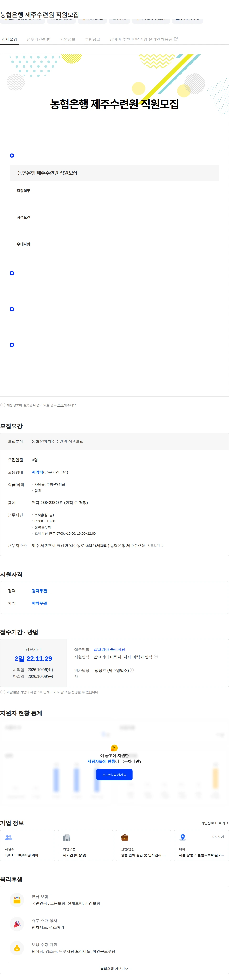
Task: Click the 로그인/회원가입 button
Action: click(x=114, y=774)
